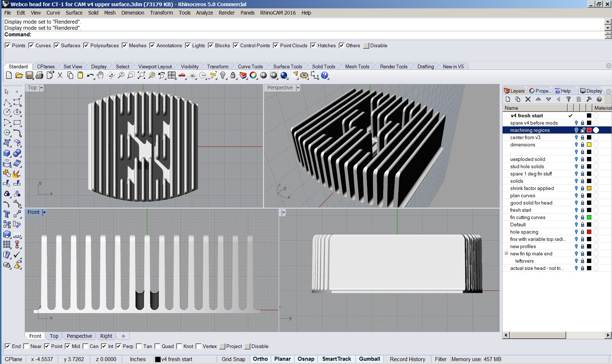
Task: Toggle the Perp object snap checkbox
Action: [118, 346]
